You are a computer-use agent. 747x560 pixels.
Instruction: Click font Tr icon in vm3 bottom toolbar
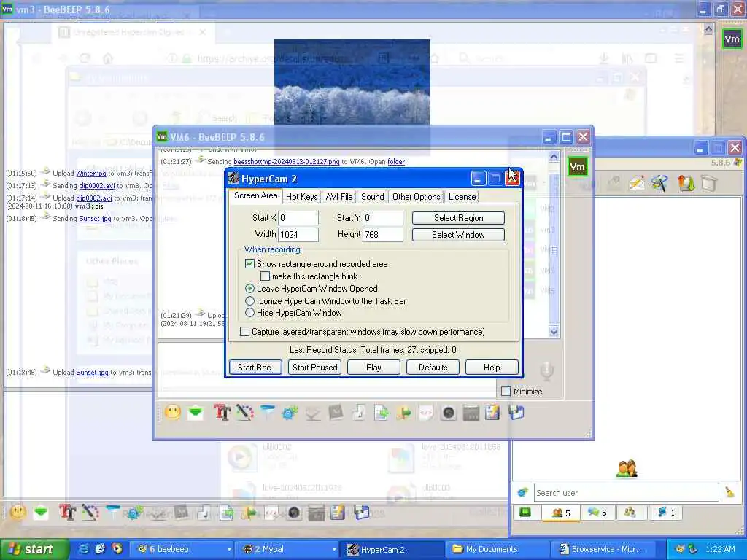tap(67, 513)
